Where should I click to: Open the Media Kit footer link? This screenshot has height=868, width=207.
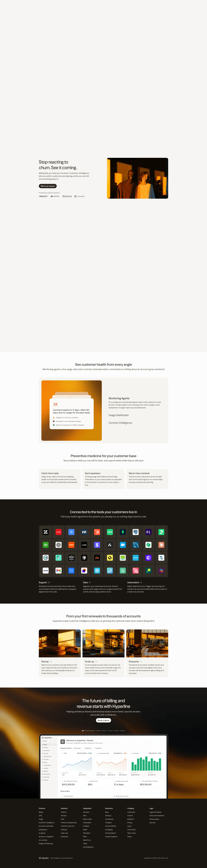point(131,819)
